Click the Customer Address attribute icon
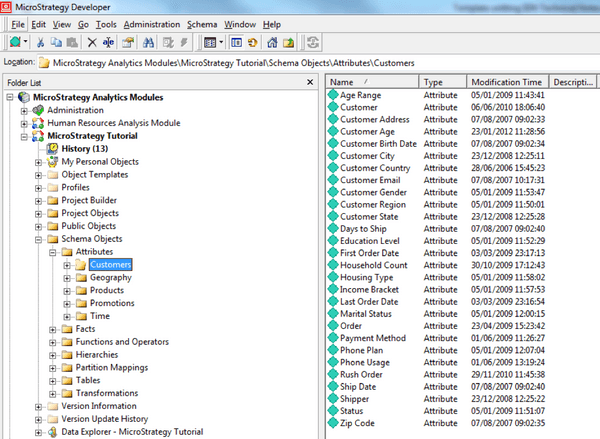This screenshot has width=600, height=439. pos(333,119)
